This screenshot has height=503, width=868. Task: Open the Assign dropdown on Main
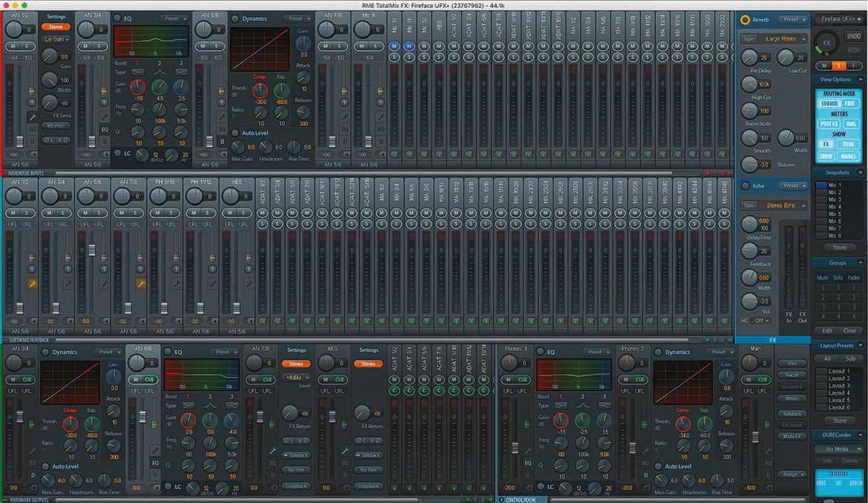(x=793, y=474)
